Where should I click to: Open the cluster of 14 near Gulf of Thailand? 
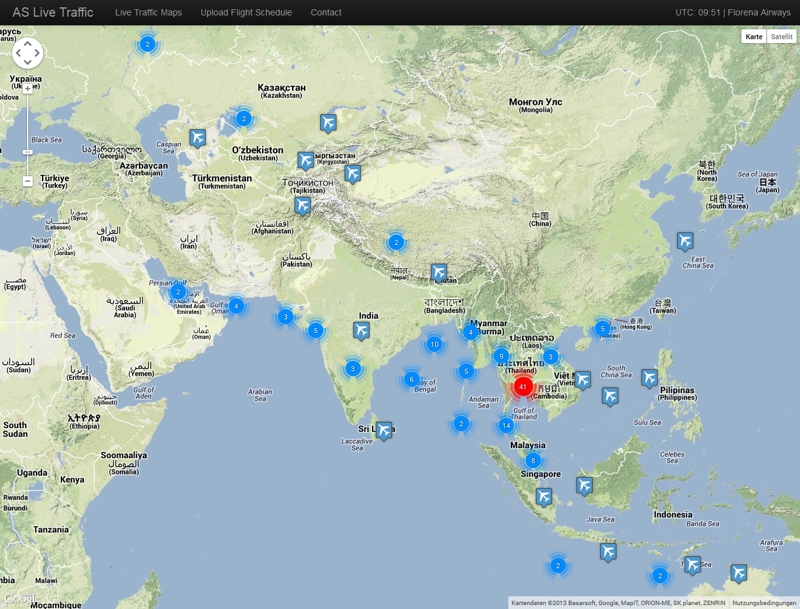pyautogui.click(x=506, y=425)
